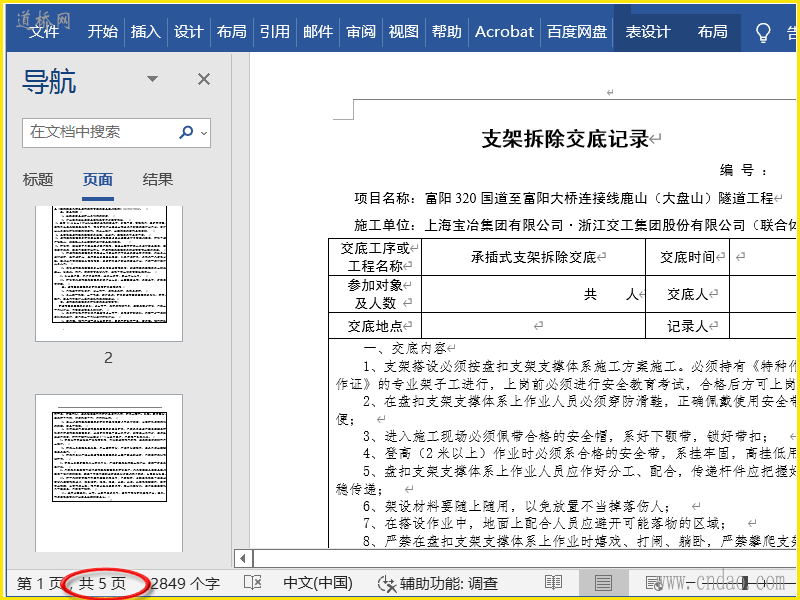Click the horizontal scrollbar left arrow
Screen dimensions: 800x600
point(243,559)
